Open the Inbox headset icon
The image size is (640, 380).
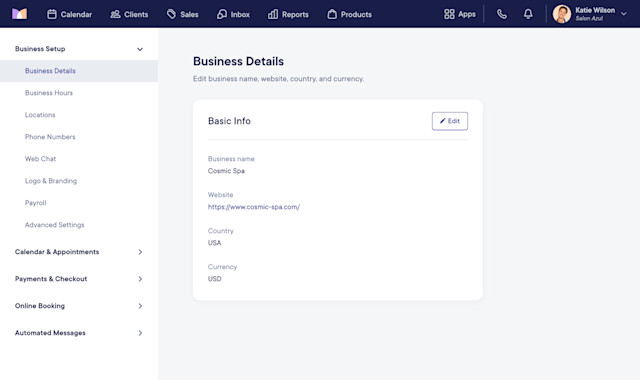pos(222,14)
